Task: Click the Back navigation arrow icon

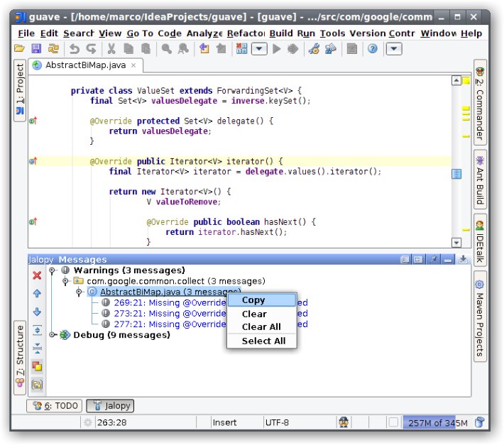Action: point(204,49)
